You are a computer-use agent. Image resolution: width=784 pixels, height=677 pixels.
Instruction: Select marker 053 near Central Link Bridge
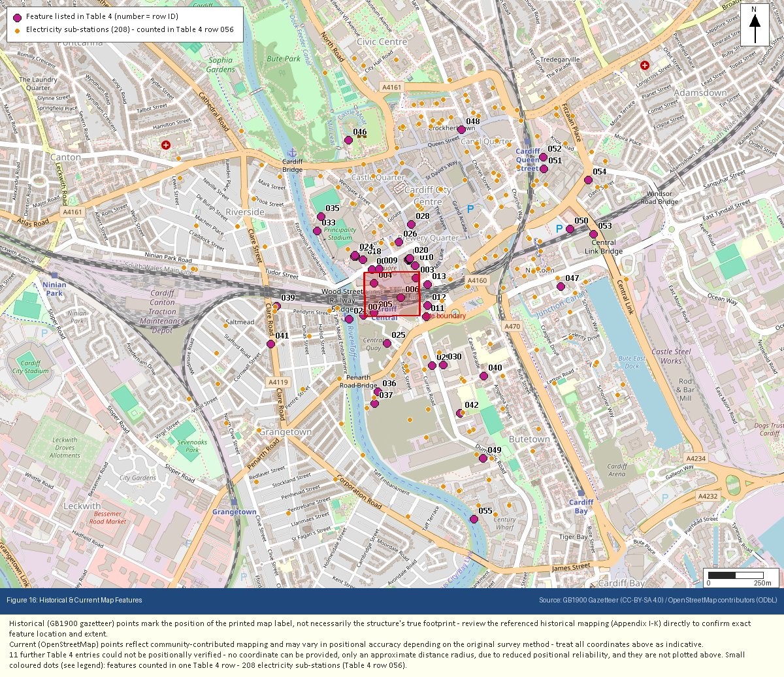[x=593, y=234]
